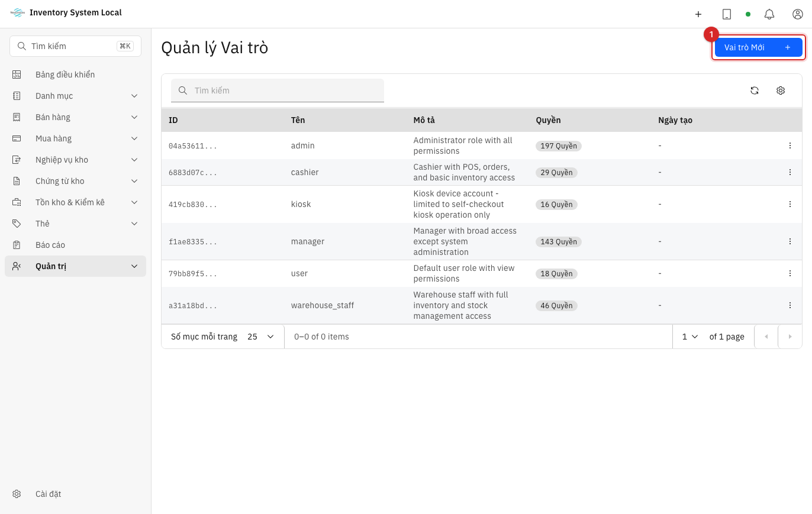The height and width of the screenshot is (514, 812).
Task: Open Báo cáo in sidebar
Action: click(x=75, y=245)
